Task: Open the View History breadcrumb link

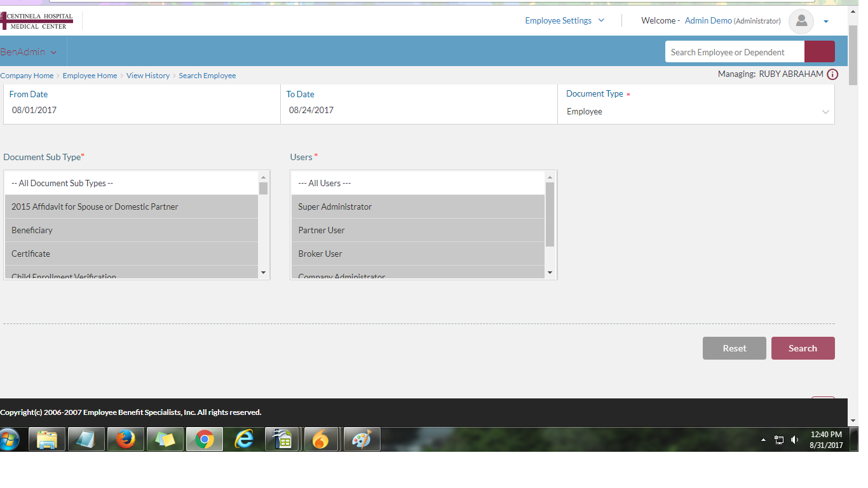Action: pos(147,76)
